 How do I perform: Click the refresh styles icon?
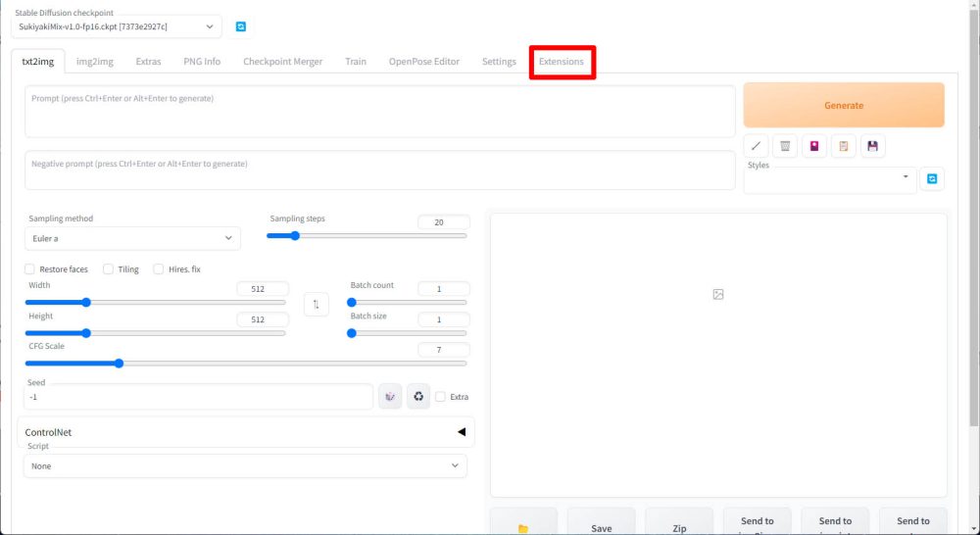[931, 179]
